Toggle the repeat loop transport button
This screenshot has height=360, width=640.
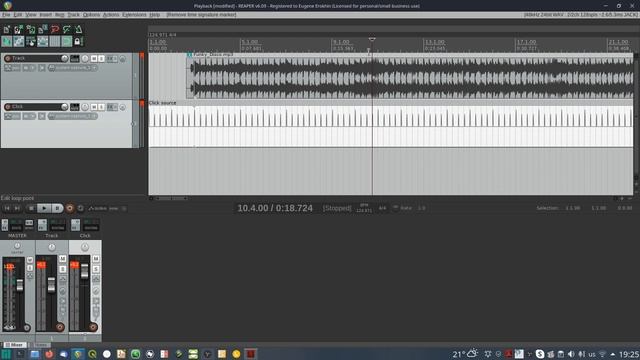pos(81,208)
